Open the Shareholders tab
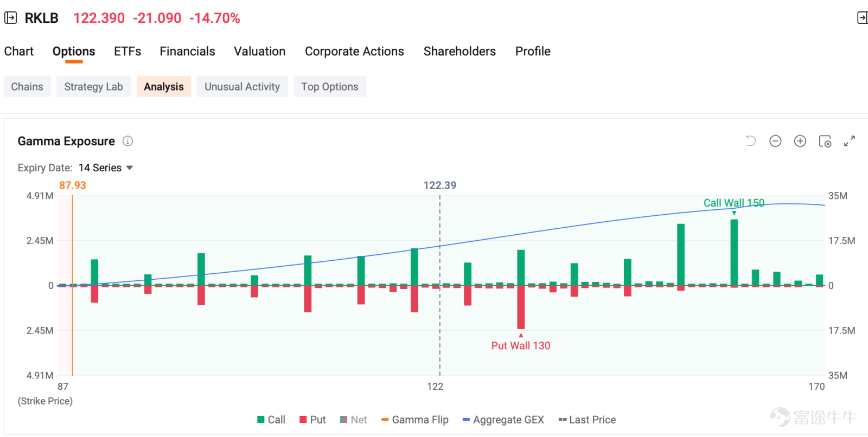Viewport: 868px width, 437px height. click(x=459, y=52)
